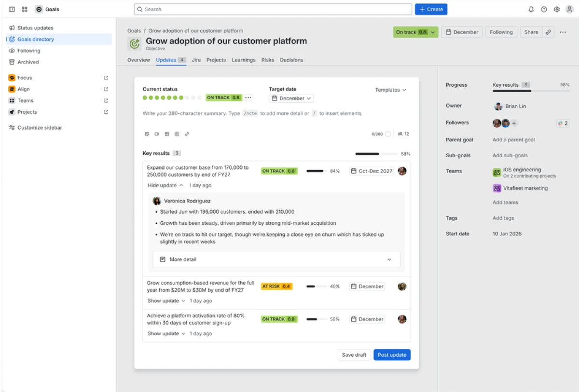Click inside the Search field
This screenshot has width=579, height=392.
pyautogui.click(x=273, y=9)
